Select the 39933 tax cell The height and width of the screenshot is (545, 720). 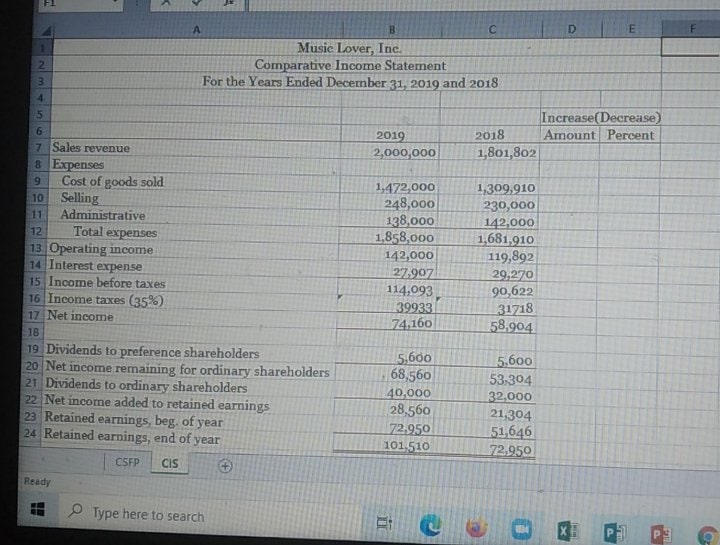414,307
